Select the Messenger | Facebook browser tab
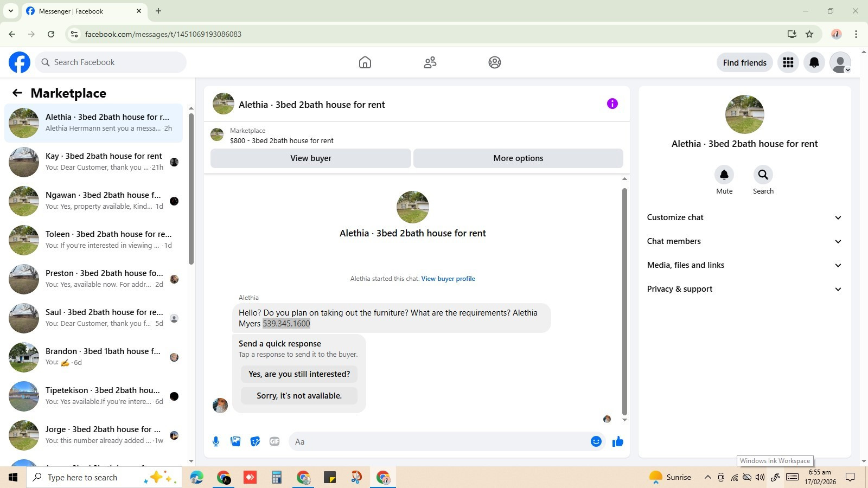 [x=84, y=11]
